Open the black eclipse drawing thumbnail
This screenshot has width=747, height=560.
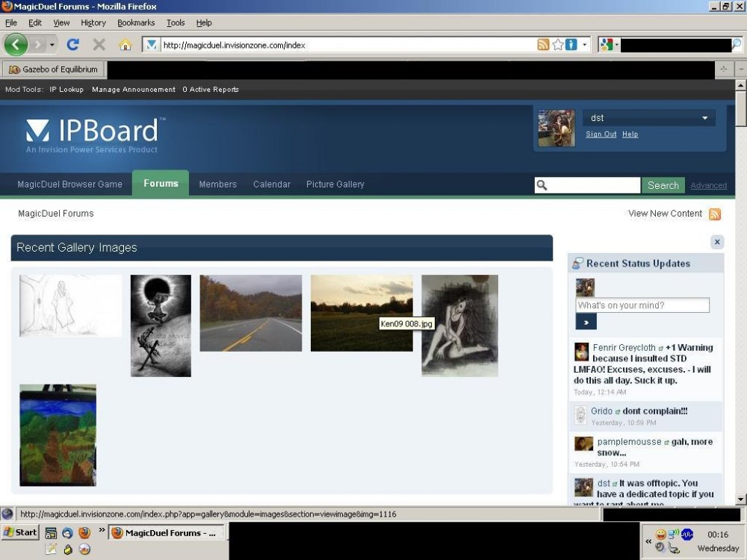click(161, 326)
